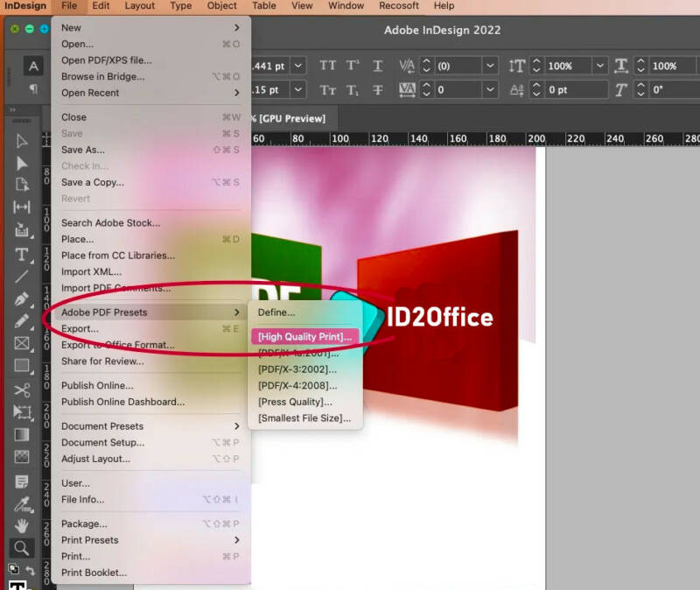Select the [High Quality Print] preset
Viewport: 700px width, 590px height.
304,336
